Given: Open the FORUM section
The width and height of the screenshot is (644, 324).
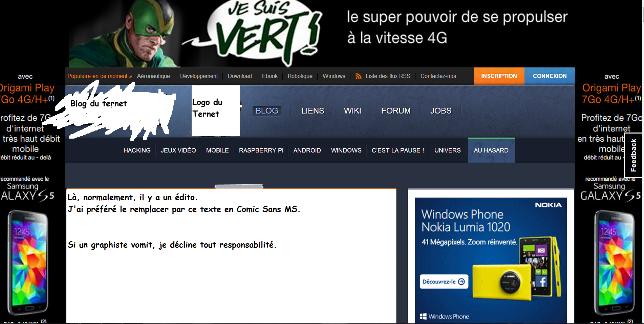Looking at the screenshot, I should pyautogui.click(x=396, y=111).
